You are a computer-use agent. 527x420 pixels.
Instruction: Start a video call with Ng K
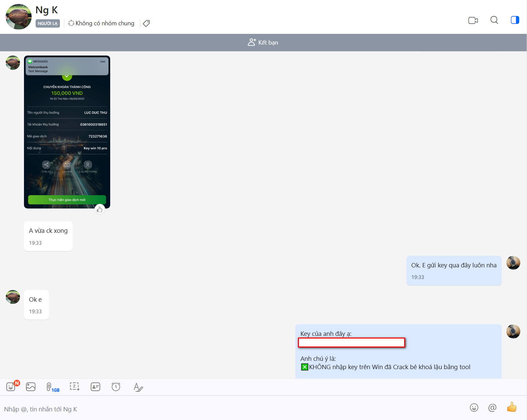pos(473,20)
